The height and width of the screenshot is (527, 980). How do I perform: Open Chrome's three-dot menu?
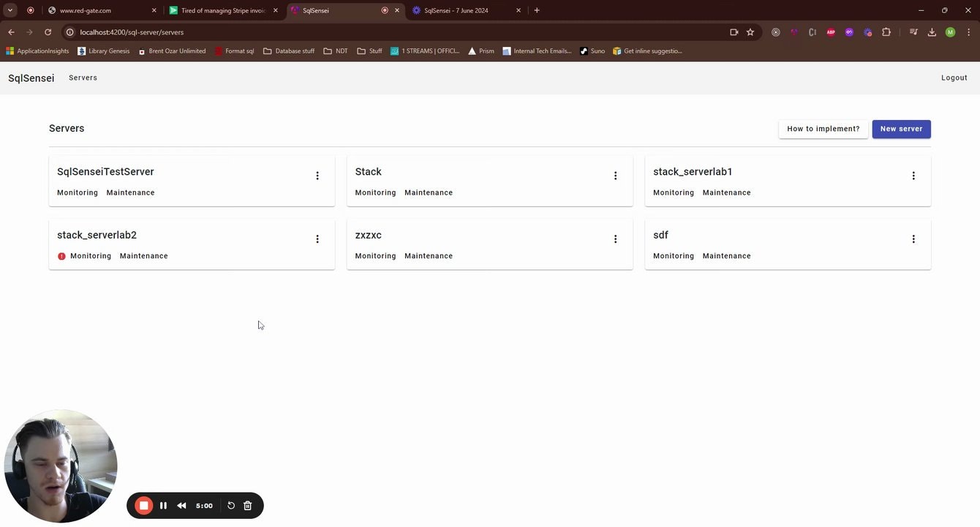[968, 32]
